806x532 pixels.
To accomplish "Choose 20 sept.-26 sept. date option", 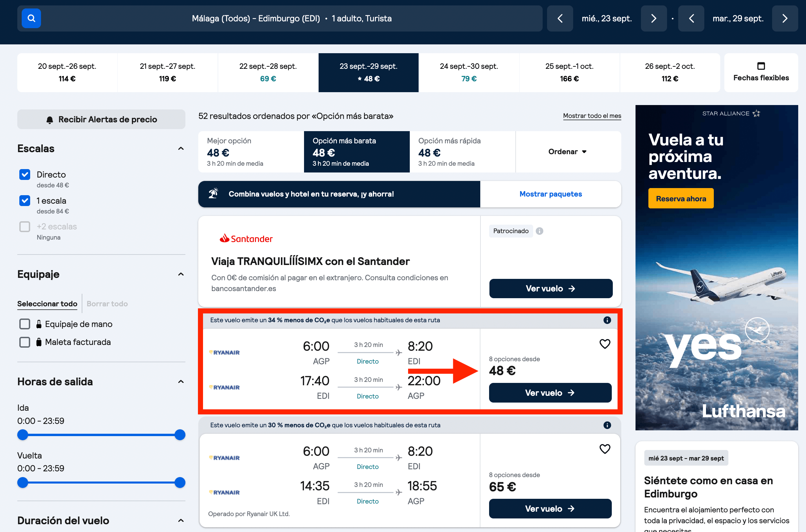I will (x=67, y=72).
